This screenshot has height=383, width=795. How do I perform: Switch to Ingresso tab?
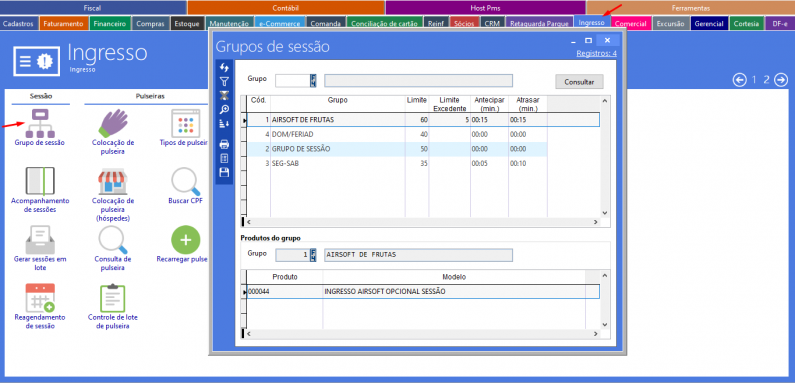[591, 23]
